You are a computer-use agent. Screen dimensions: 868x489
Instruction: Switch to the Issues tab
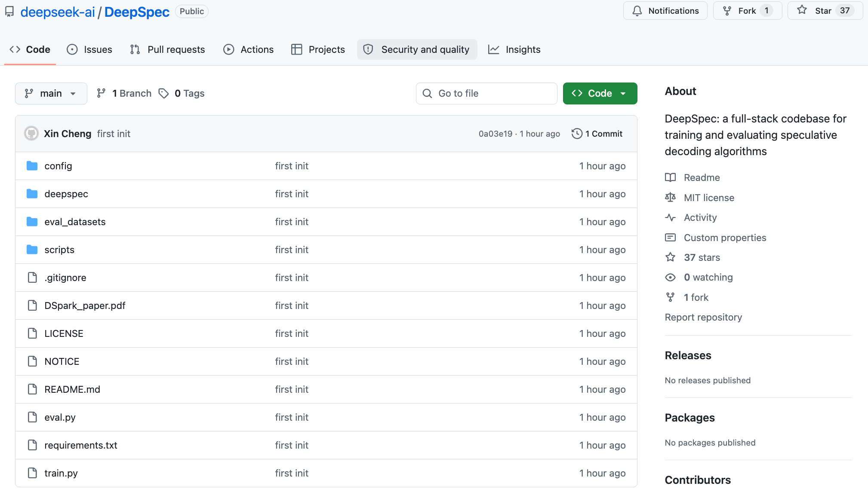click(x=89, y=49)
